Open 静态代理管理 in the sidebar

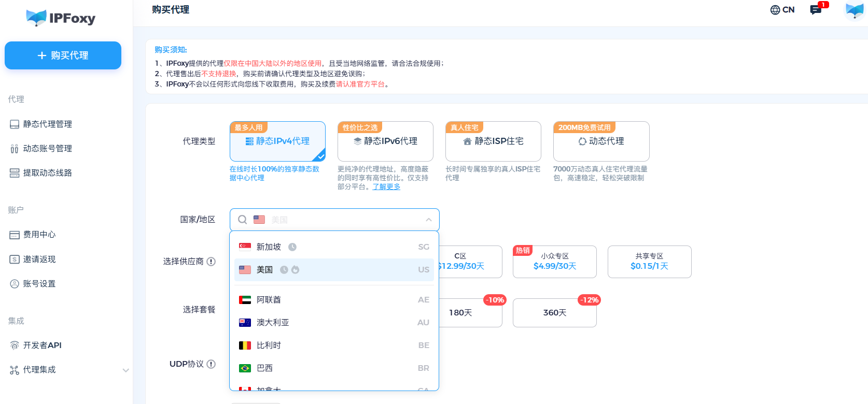47,124
